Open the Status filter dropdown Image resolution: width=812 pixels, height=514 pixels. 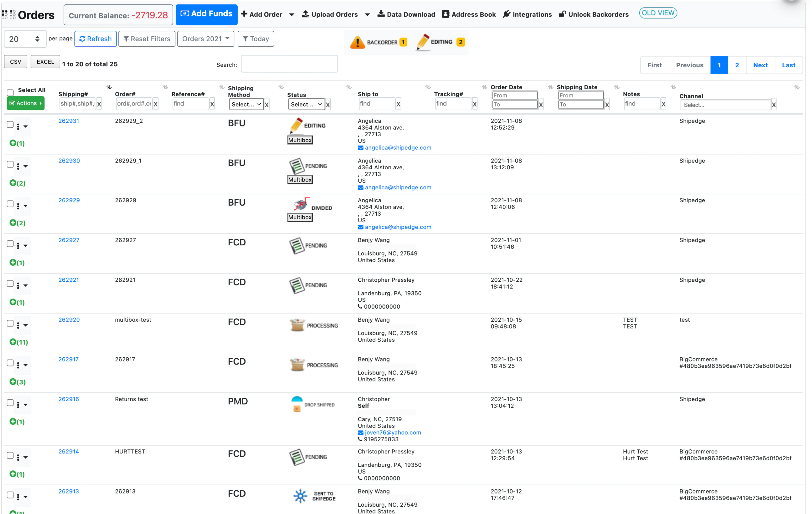[x=306, y=104]
